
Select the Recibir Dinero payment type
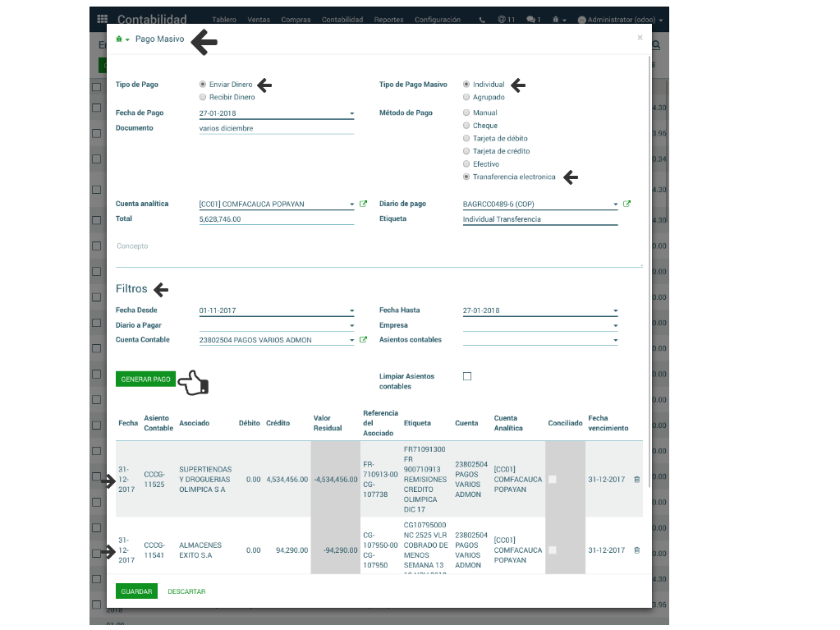coord(203,97)
